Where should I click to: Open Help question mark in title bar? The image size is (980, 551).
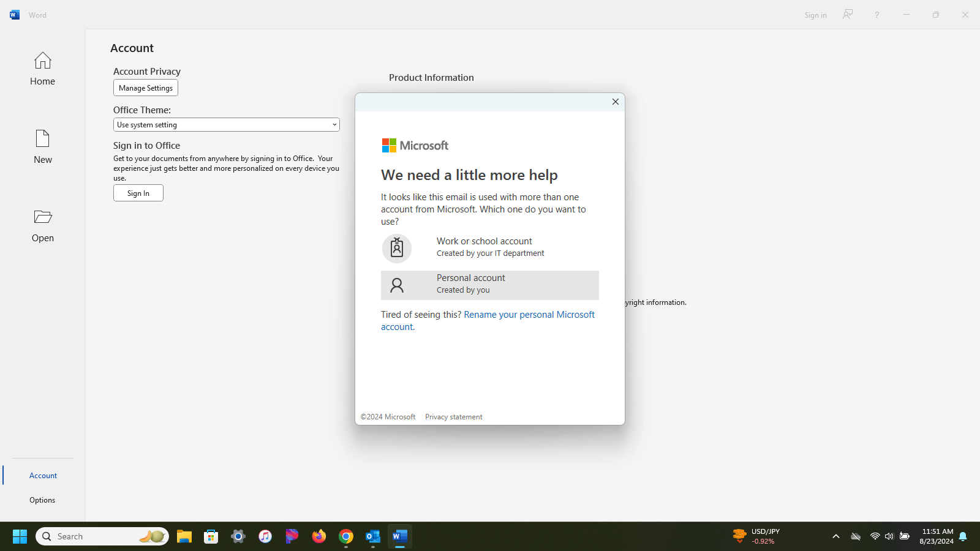(x=877, y=15)
